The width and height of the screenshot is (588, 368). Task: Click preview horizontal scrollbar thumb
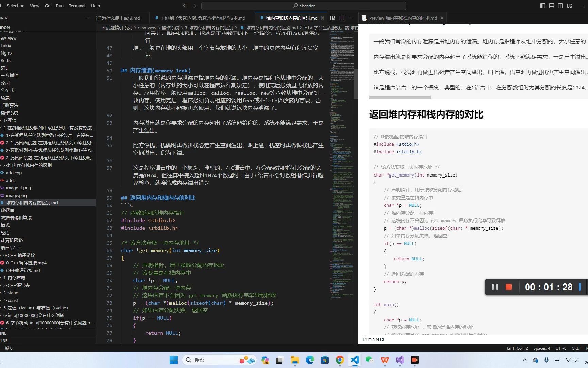400,97
